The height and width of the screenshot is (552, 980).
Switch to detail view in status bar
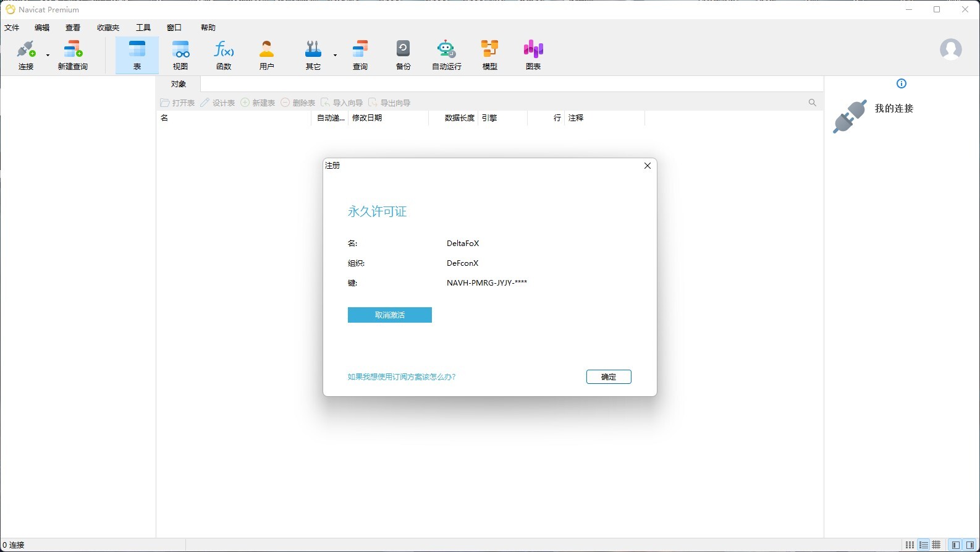tap(923, 545)
